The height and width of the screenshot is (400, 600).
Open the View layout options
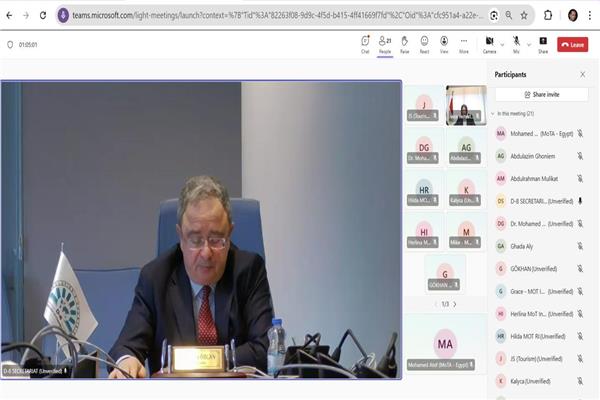(x=444, y=45)
